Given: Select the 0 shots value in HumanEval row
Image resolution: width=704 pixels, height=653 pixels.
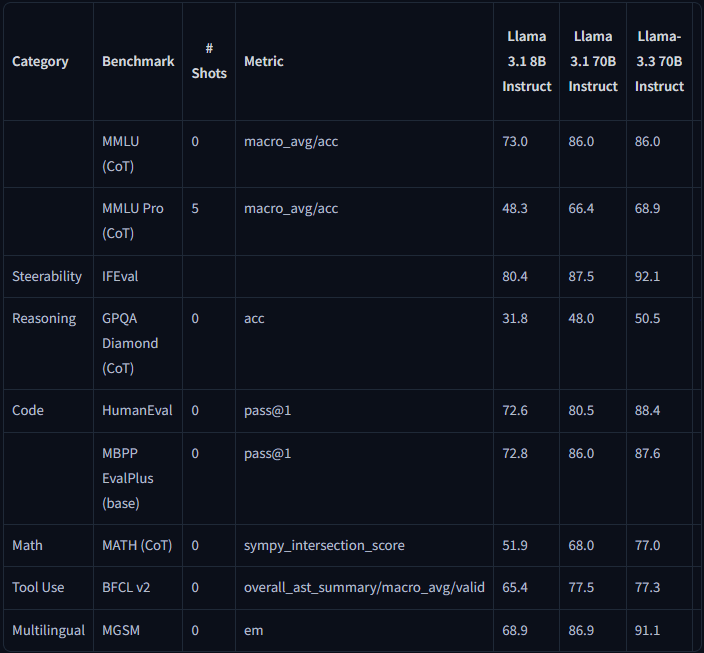Looking at the screenshot, I should click(195, 410).
